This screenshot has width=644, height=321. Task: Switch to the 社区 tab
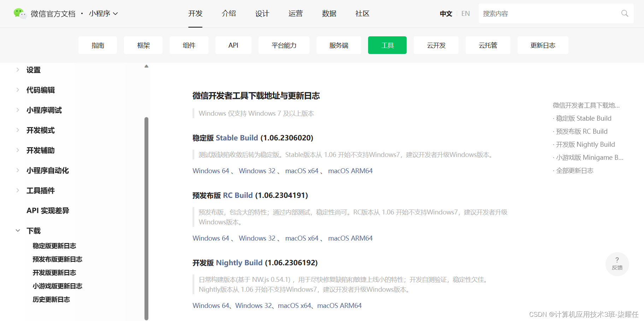[362, 13]
